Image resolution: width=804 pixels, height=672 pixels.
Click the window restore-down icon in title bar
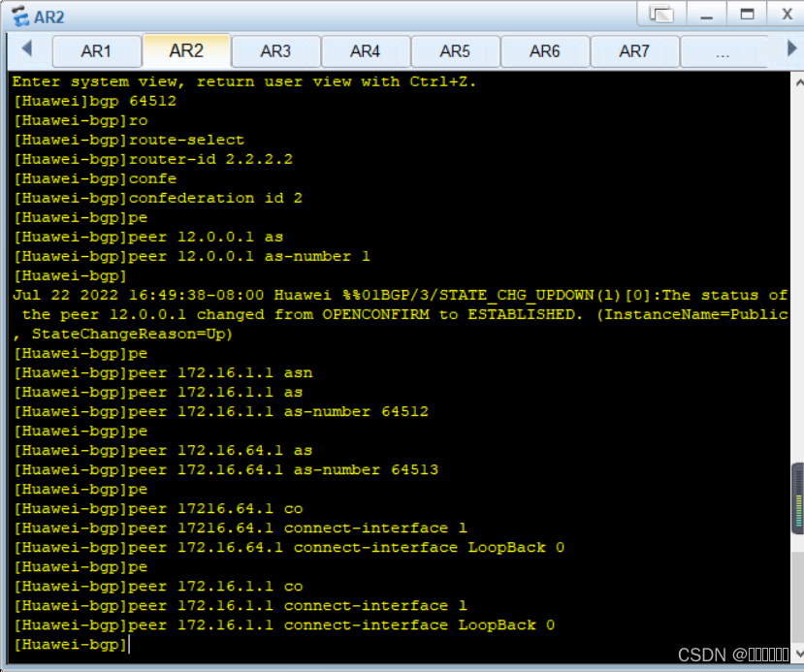coord(662,14)
